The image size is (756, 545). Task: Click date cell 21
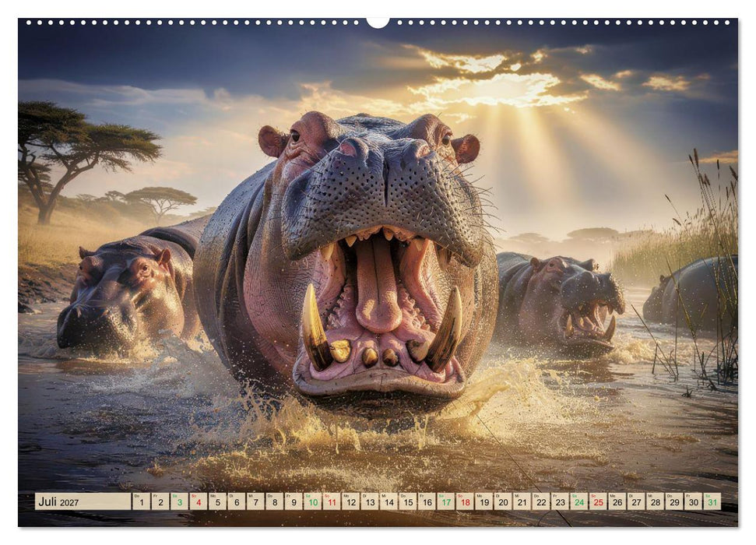tap(522, 501)
